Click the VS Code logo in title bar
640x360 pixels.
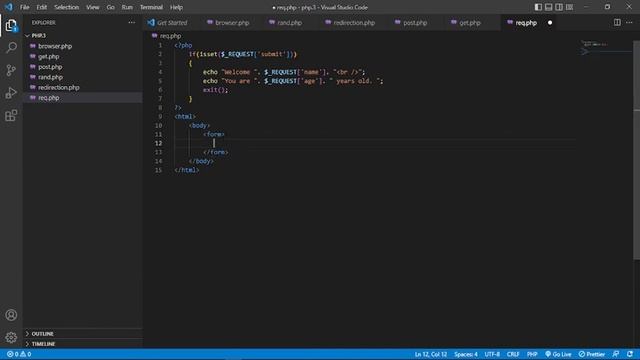(9, 7)
